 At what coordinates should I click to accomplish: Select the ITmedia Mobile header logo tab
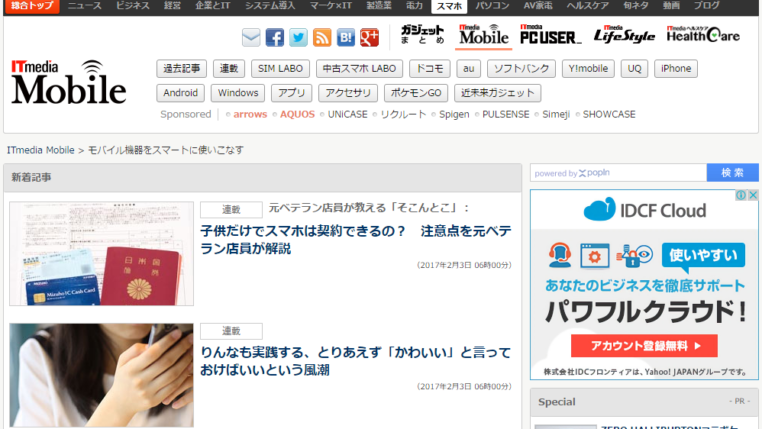pyautogui.click(x=484, y=35)
